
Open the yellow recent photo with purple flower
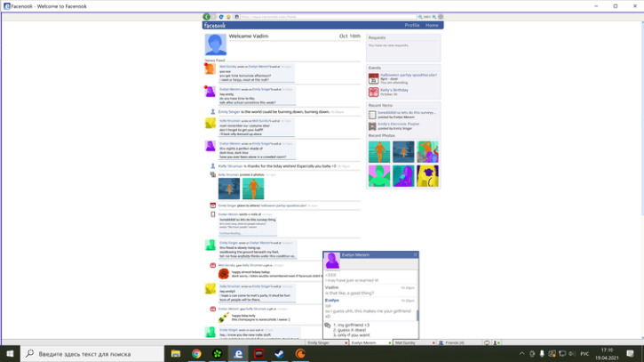[x=427, y=175]
